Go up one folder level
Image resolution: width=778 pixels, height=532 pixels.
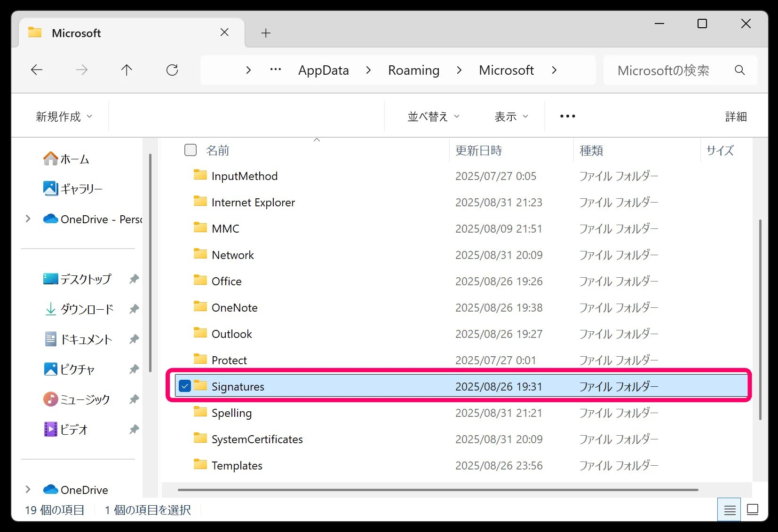[x=127, y=70]
